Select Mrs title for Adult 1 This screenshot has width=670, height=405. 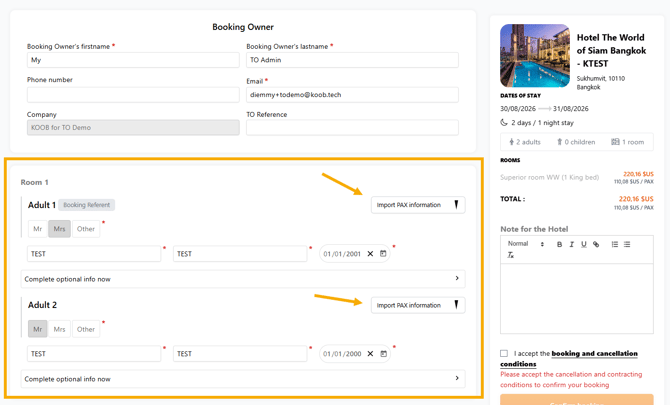click(59, 229)
